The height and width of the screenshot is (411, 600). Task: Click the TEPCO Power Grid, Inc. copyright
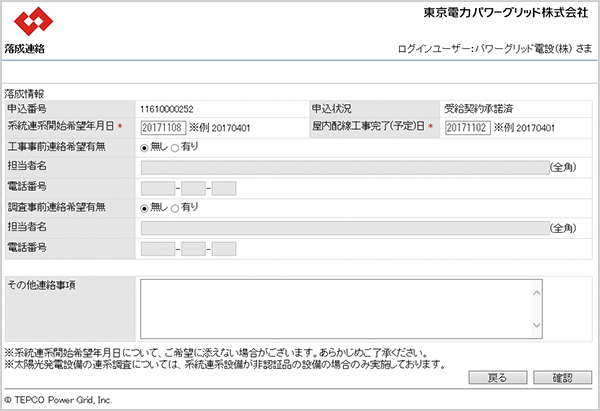(x=58, y=400)
